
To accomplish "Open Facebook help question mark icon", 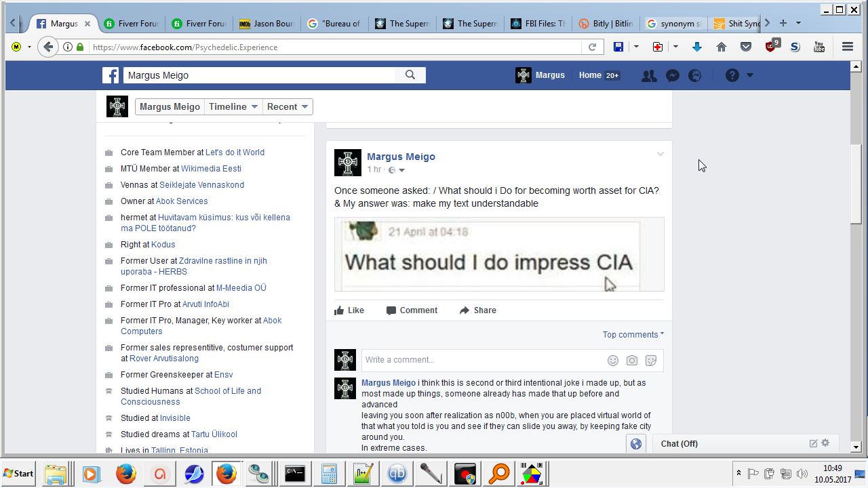I will (732, 75).
